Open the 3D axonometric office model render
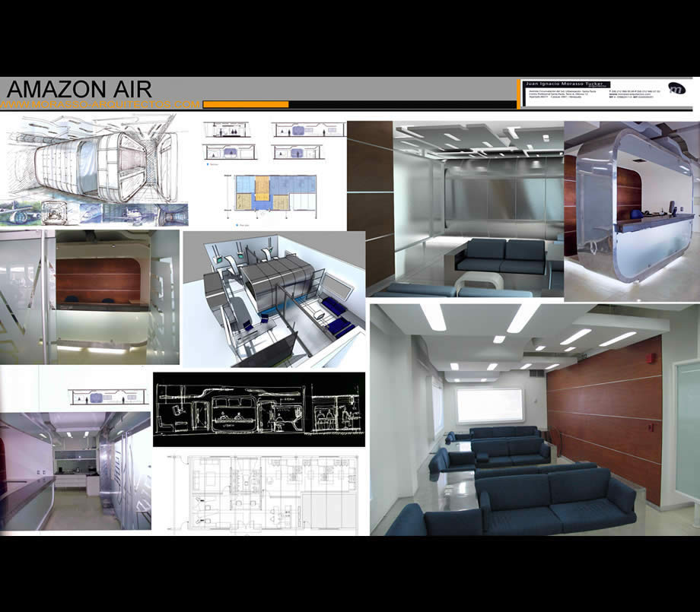Viewport: 700px width, 612px height. click(274, 299)
